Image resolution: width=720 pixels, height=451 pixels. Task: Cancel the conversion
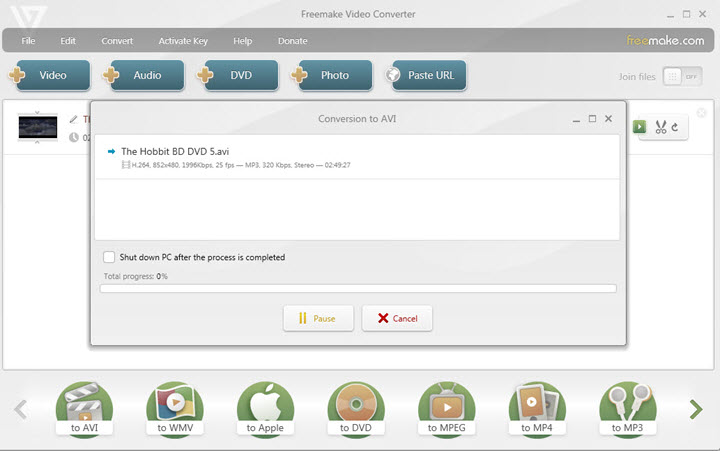[x=397, y=318]
